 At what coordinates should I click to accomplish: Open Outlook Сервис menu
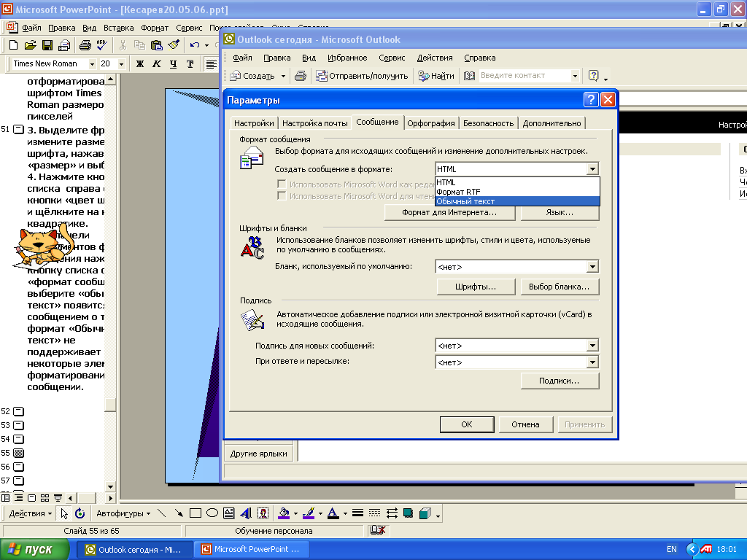pyautogui.click(x=392, y=58)
